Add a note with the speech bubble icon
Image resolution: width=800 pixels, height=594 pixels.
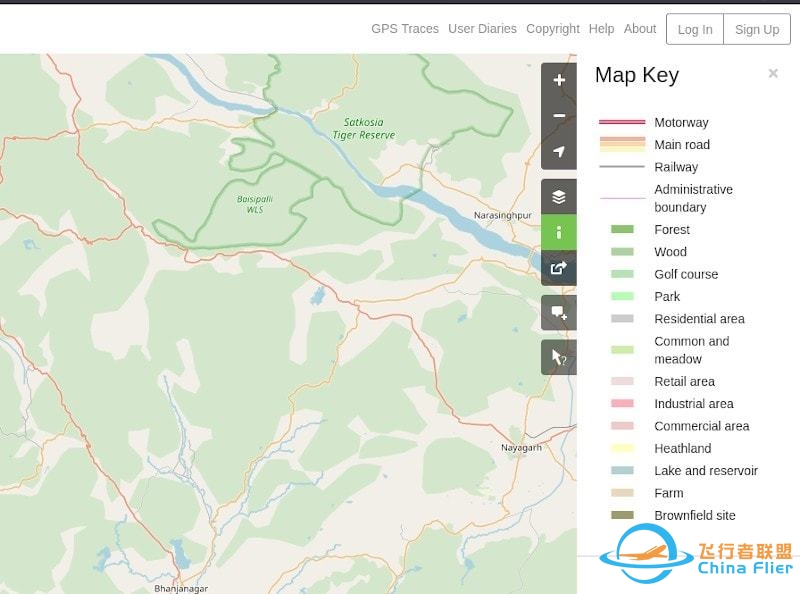point(559,312)
